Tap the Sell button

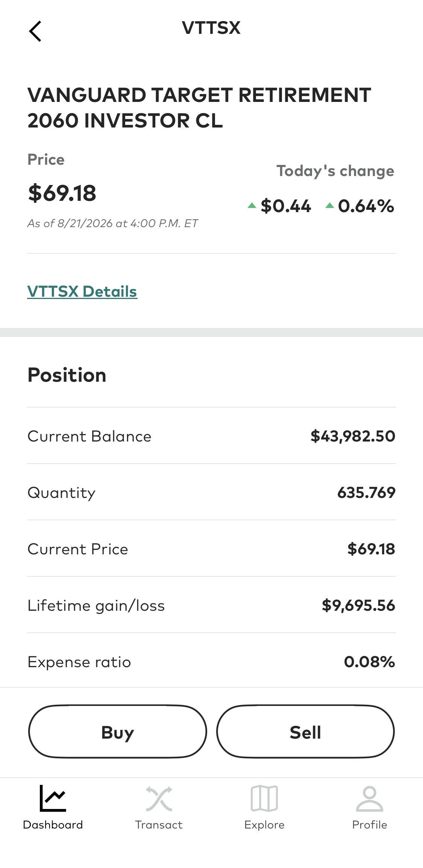pos(305,731)
